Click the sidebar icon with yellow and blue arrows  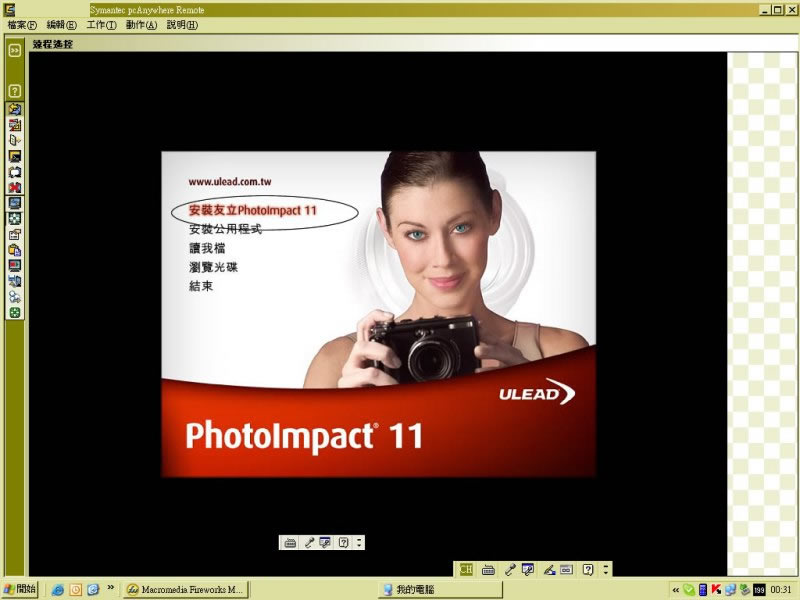tap(15, 109)
